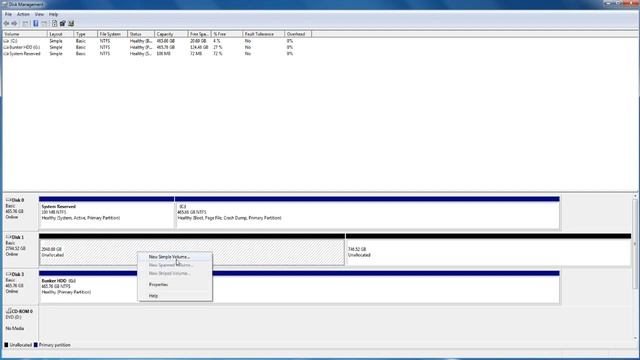Open the Help menu in the menu bar
The image size is (640, 360).
pos(53,14)
